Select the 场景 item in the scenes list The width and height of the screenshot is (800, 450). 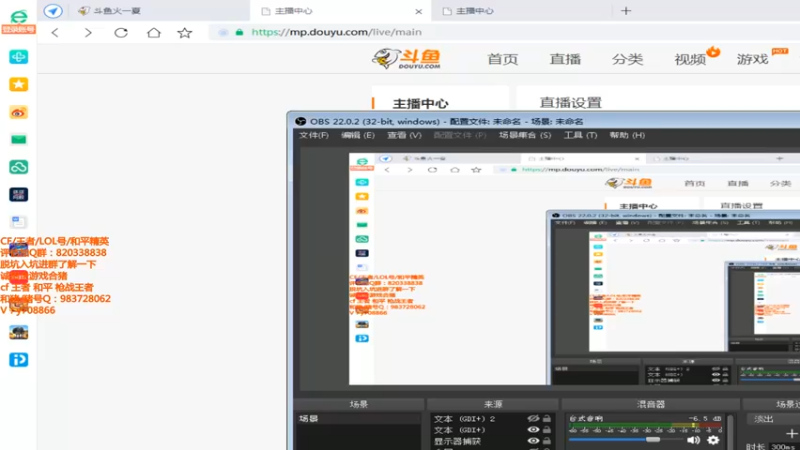click(x=358, y=418)
